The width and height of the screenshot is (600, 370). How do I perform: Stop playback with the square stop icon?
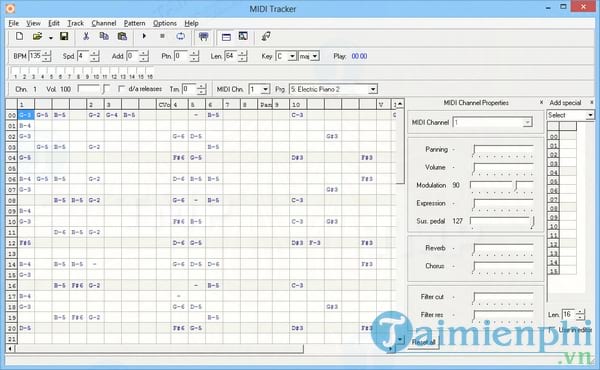(162, 36)
